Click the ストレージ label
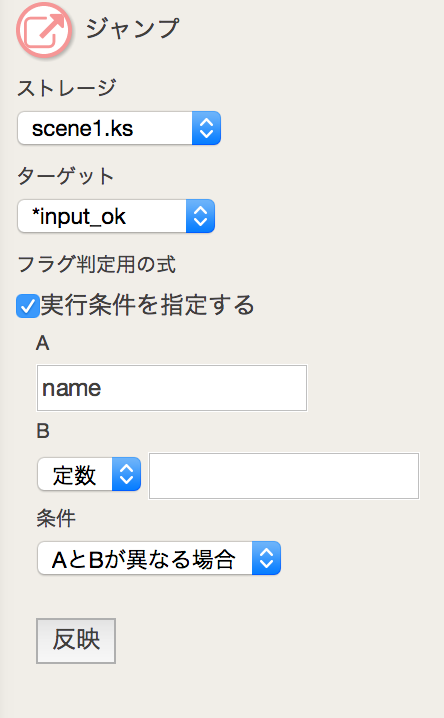This screenshot has height=718, width=444. pyautogui.click(x=67, y=88)
